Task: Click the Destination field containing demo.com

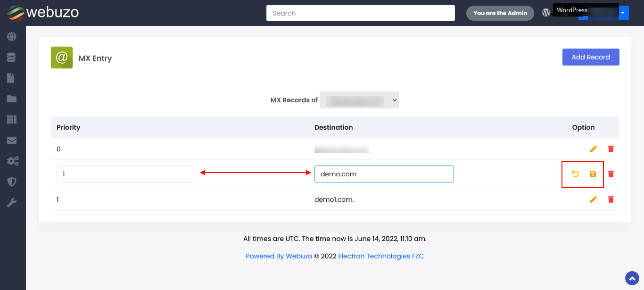Action: pyautogui.click(x=384, y=174)
